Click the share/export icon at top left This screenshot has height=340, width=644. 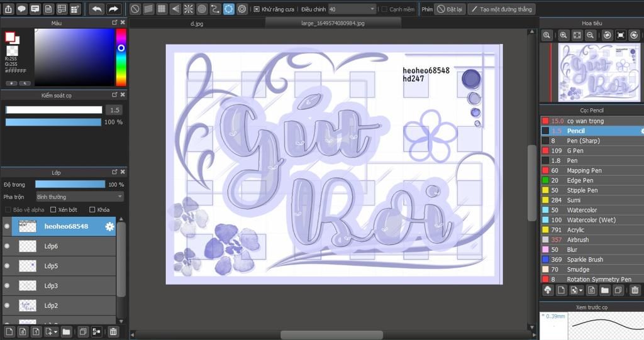(8, 9)
